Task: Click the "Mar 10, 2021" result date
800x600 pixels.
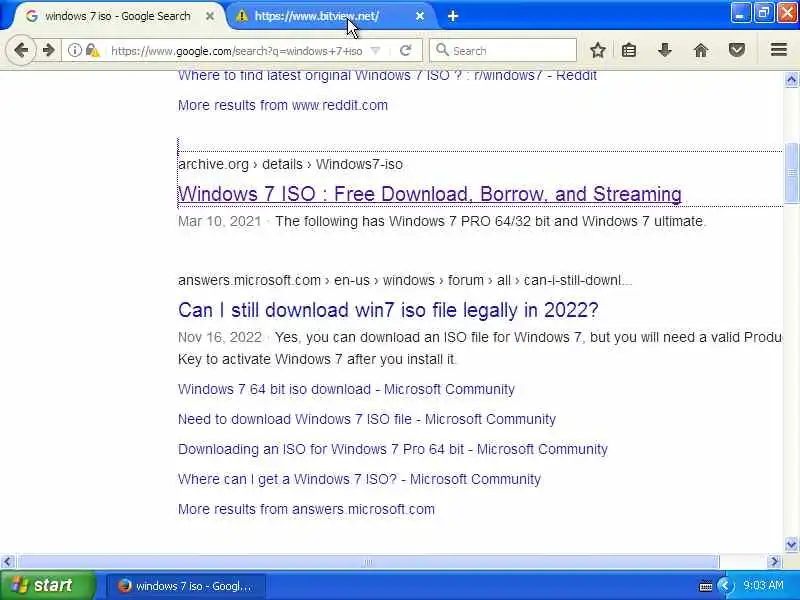Action: (219, 221)
